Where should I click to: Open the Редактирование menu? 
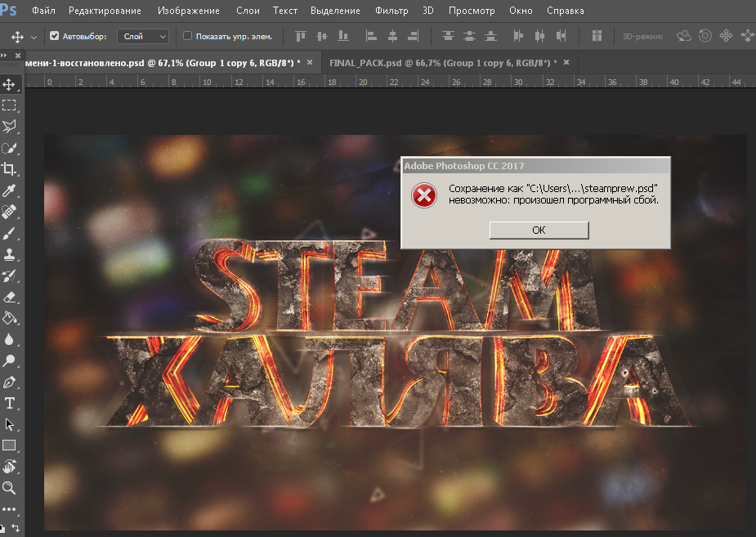(x=105, y=11)
